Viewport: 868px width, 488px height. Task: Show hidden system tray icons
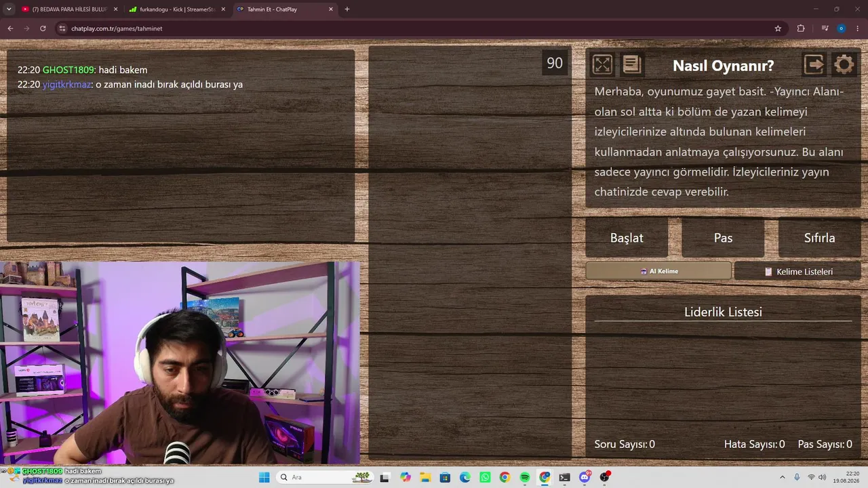782,477
